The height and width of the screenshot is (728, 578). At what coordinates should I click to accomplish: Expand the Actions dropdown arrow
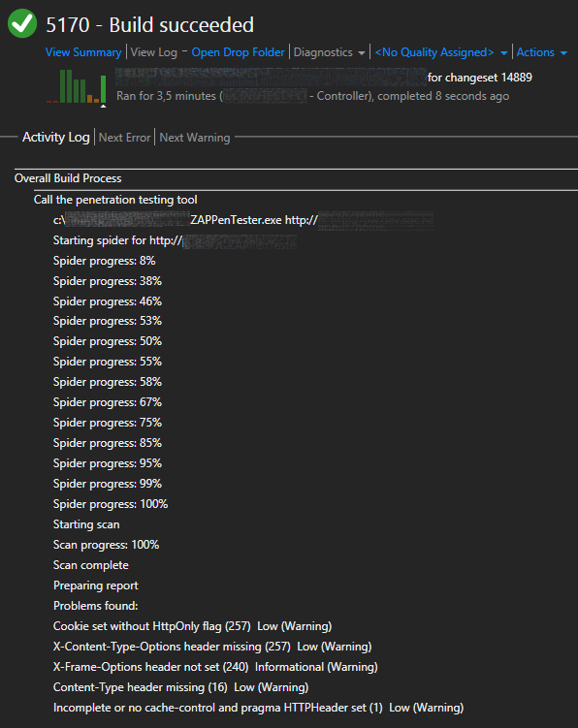click(x=563, y=53)
